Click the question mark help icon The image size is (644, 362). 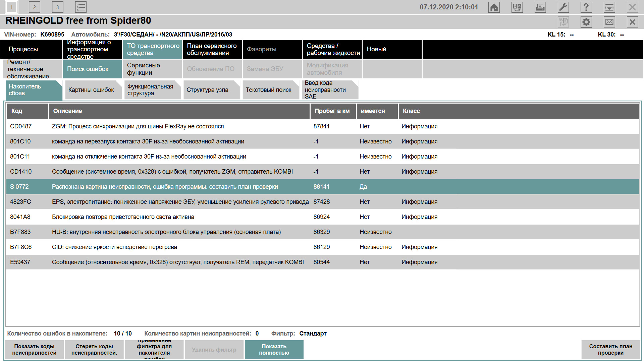pyautogui.click(x=586, y=7)
